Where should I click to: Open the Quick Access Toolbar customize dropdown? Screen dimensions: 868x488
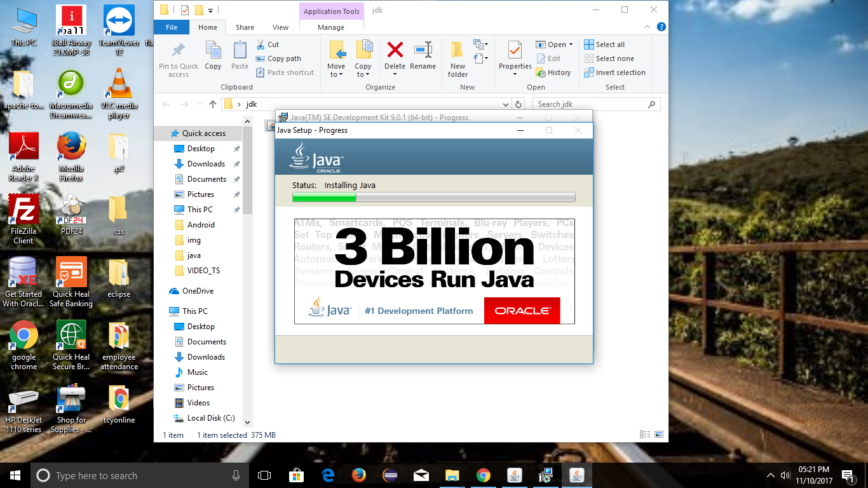click(x=210, y=10)
